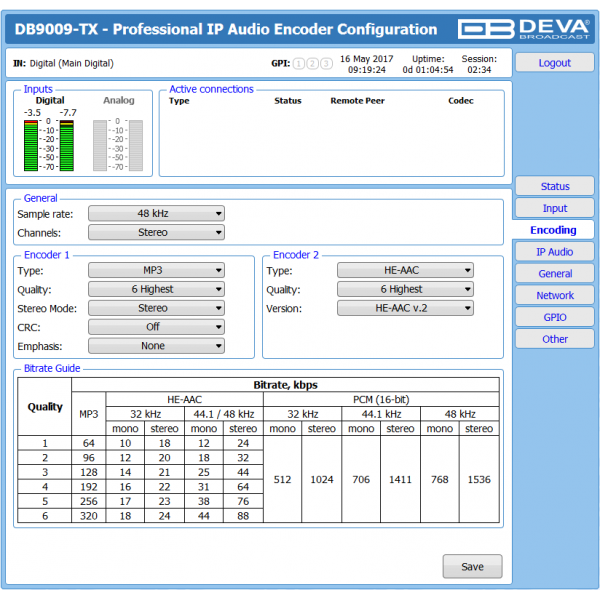Click the Session time 02:34
The image size is (600, 600).
[479, 70]
